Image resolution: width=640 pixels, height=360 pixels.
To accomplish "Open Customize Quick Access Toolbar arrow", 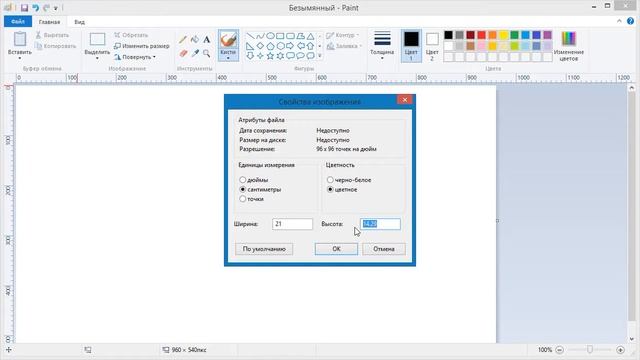I will [56, 8].
